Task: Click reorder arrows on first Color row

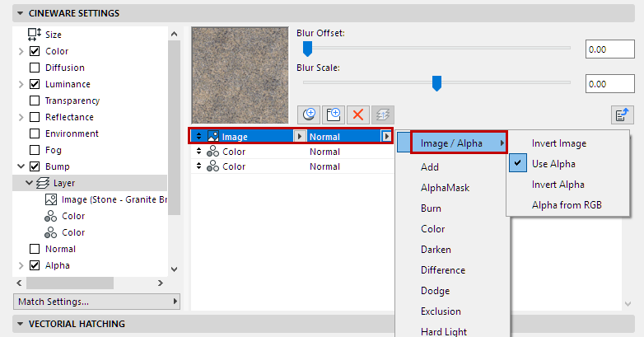Action: [x=198, y=152]
